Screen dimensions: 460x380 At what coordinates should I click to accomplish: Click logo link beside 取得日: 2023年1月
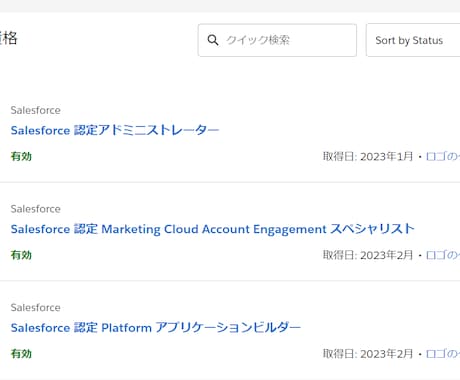point(443,156)
